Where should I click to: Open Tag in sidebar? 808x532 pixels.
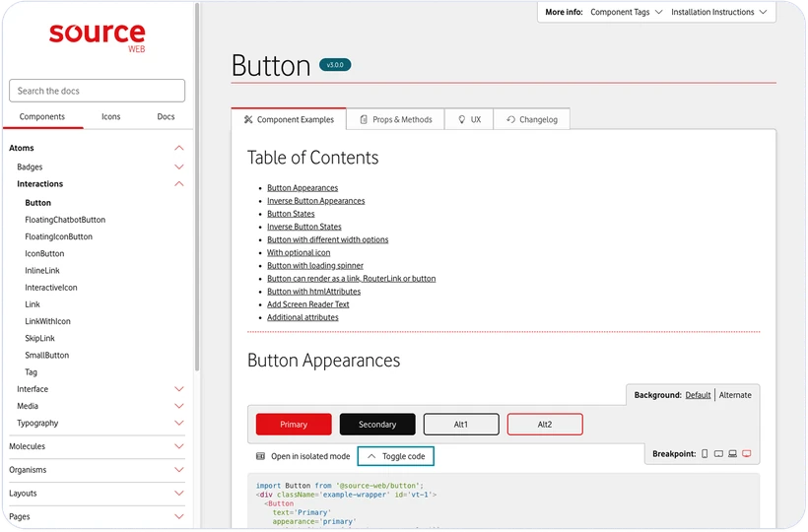pos(31,372)
